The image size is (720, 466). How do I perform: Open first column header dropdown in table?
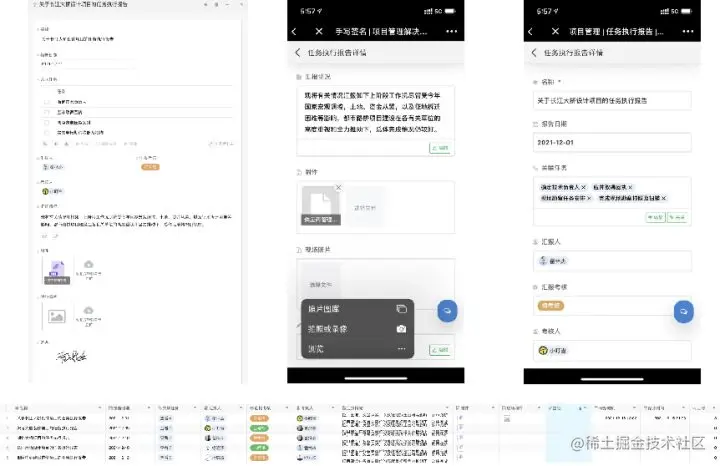[x=100, y=408]
